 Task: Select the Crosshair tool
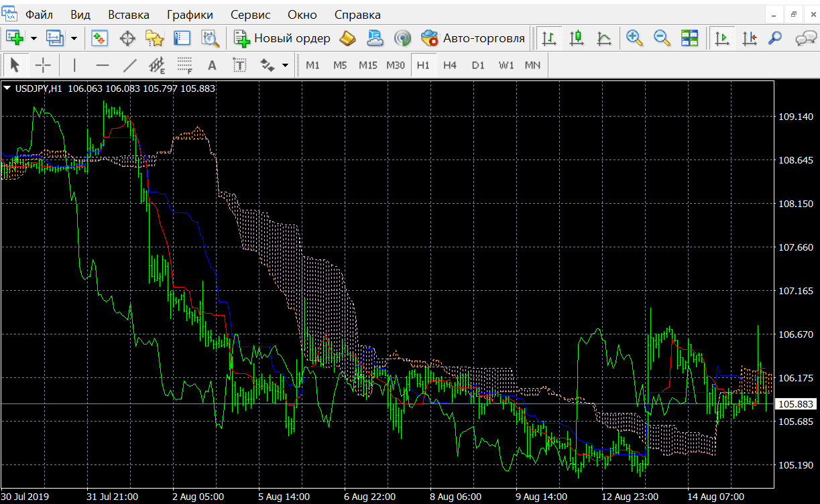pos(43,65)
